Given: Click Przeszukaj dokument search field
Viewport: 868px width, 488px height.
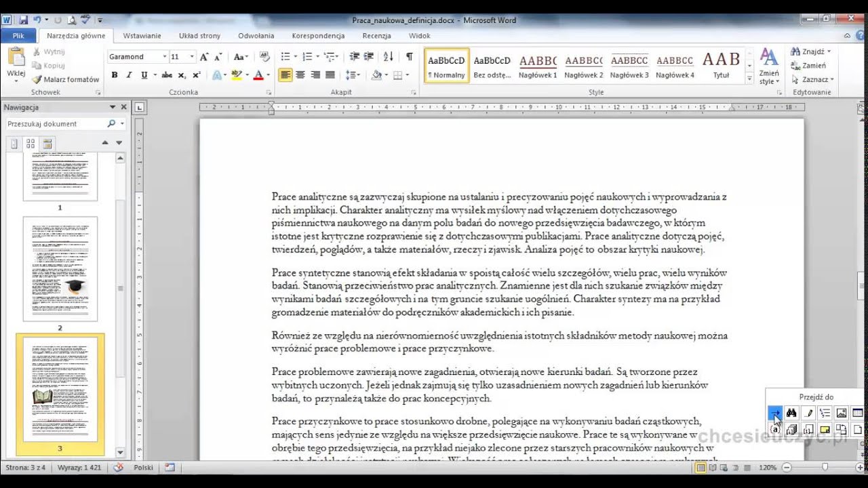Looking at the screenshot, I should [x=55, y=124].
